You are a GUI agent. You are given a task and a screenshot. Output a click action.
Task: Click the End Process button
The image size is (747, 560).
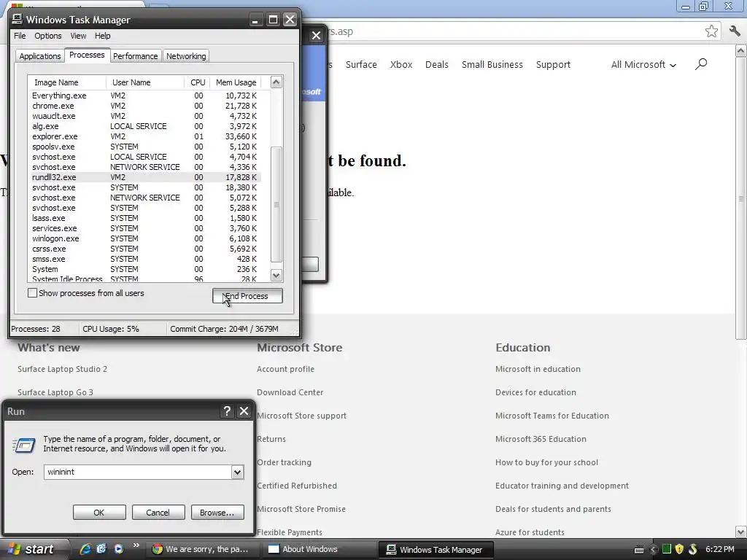coord(247,296)
